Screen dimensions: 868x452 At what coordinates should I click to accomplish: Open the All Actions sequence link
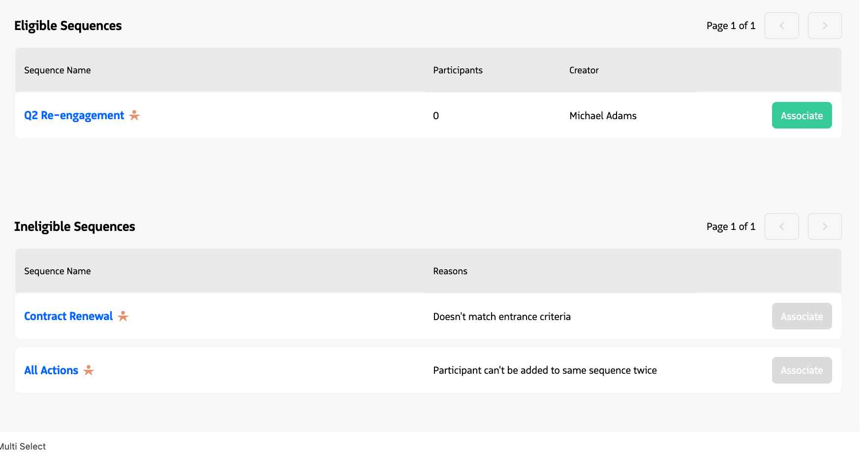pos(51,370)
